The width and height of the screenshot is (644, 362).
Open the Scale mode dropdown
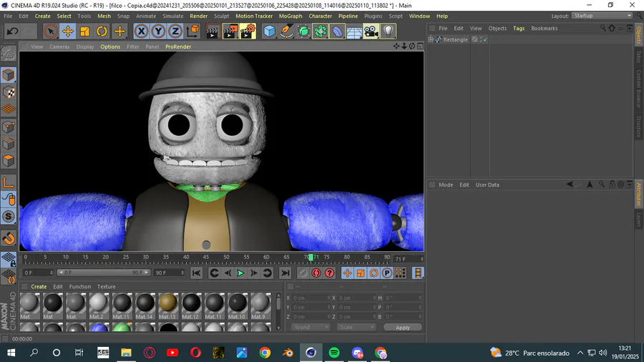point(356,327)
